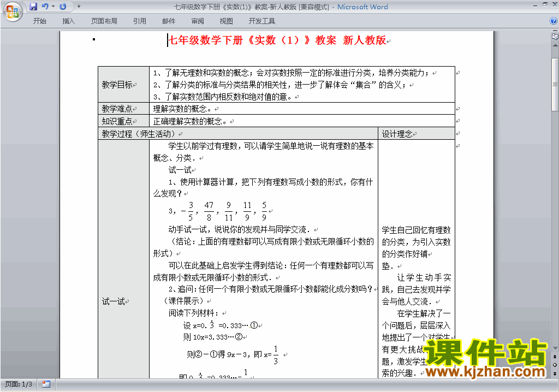Switch to the 视图 tab
The image size is (559, 392).
click(227, 21)
